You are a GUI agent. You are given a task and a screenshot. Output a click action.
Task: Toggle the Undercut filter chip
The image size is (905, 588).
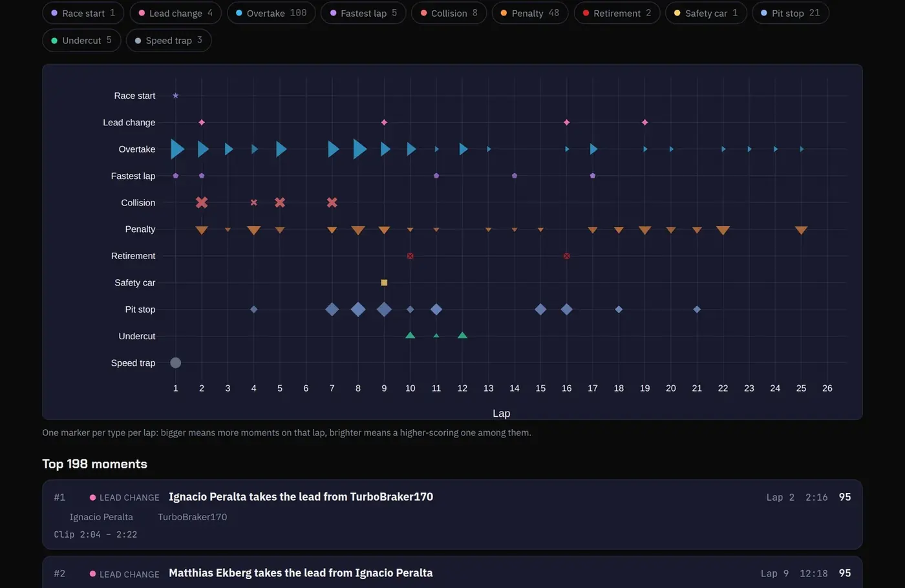click(81, 40)
